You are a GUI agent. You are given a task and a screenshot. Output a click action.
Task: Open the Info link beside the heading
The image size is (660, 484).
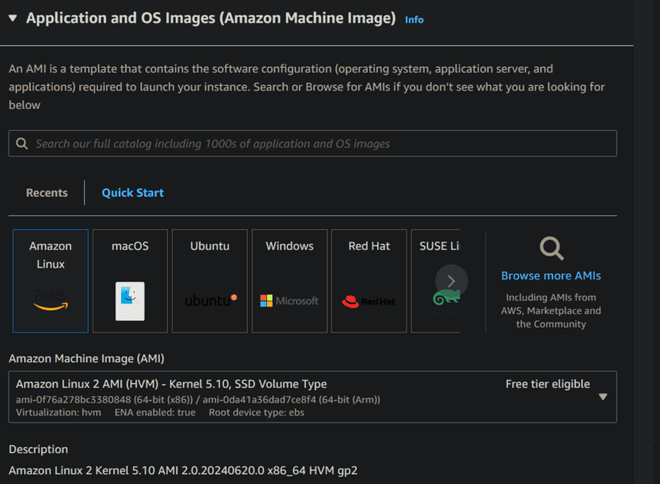tap(414, 19)
